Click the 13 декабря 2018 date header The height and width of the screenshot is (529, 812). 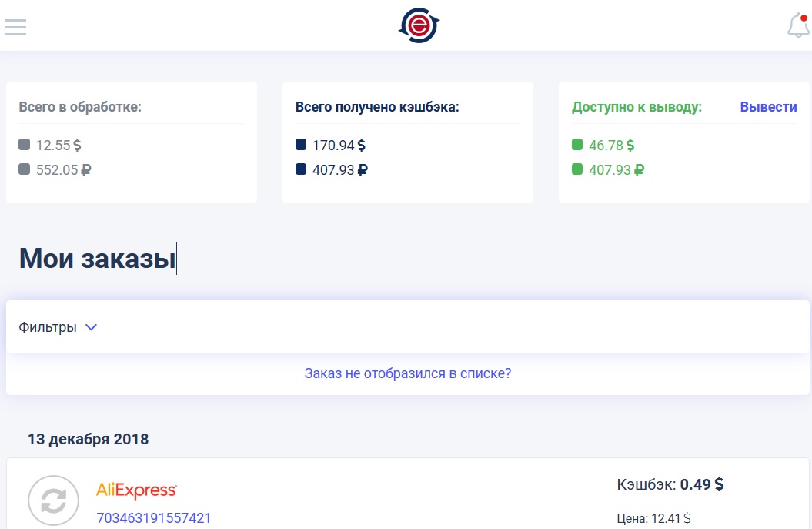click(88, 440)
